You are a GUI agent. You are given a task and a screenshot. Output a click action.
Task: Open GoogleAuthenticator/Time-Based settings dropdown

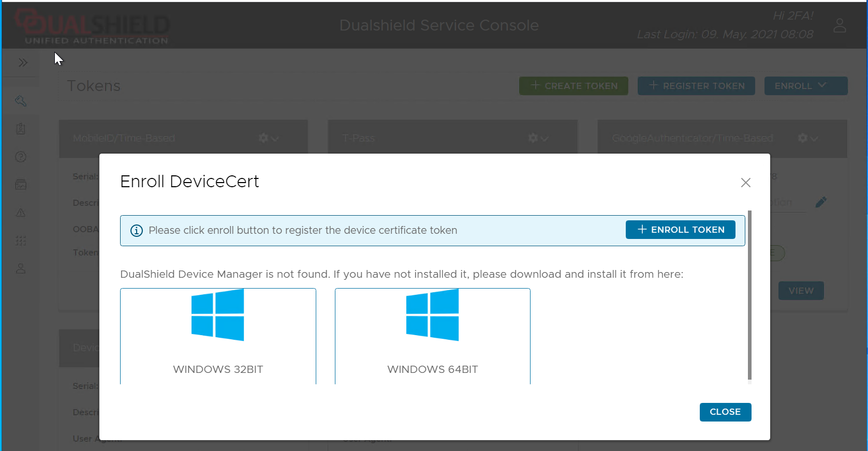[807, 138]
